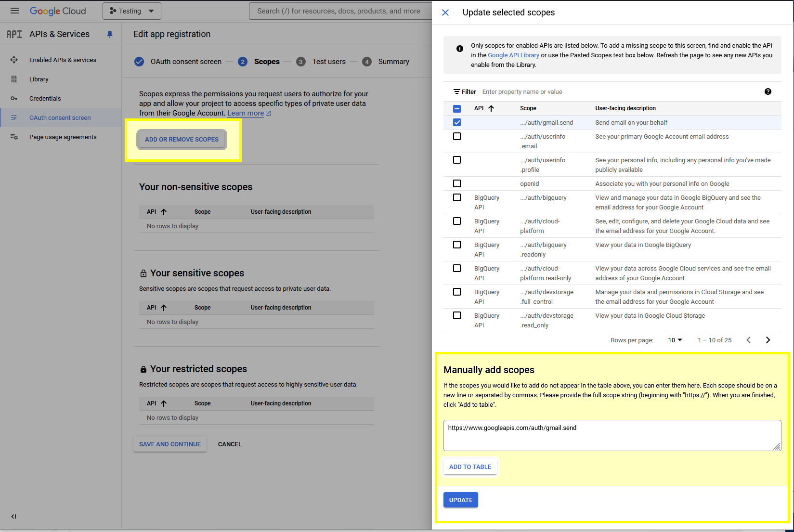
Task: Click the step 4 Summary circle
Action: coord(367,62)
